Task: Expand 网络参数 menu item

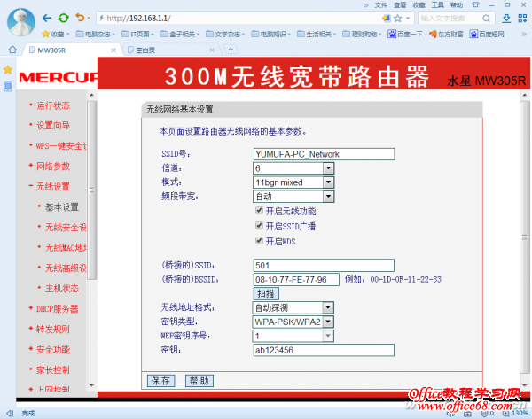Action: pyautogui.click(x=53, y=167)
